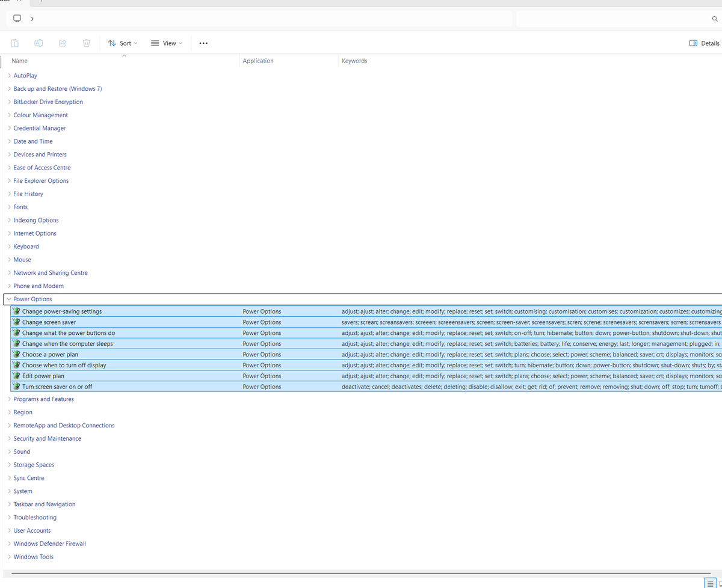Select the System group

click(x=23, y=491)
